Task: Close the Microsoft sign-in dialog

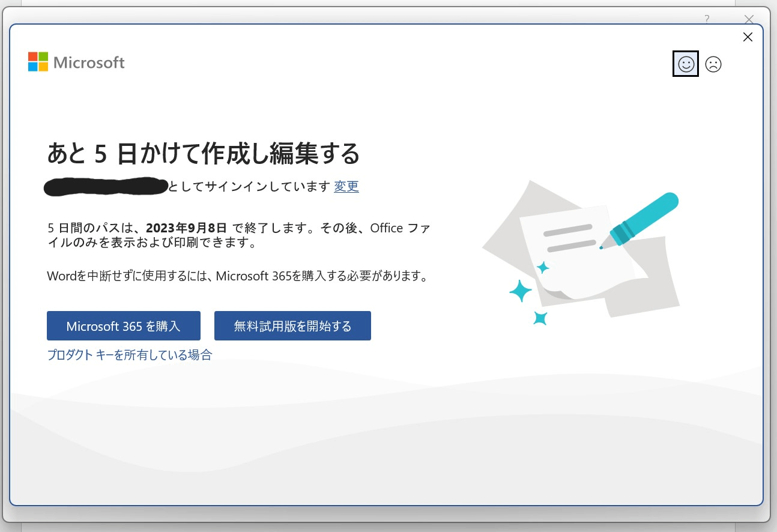Action: pyautogui.click(x=748, y=37)
